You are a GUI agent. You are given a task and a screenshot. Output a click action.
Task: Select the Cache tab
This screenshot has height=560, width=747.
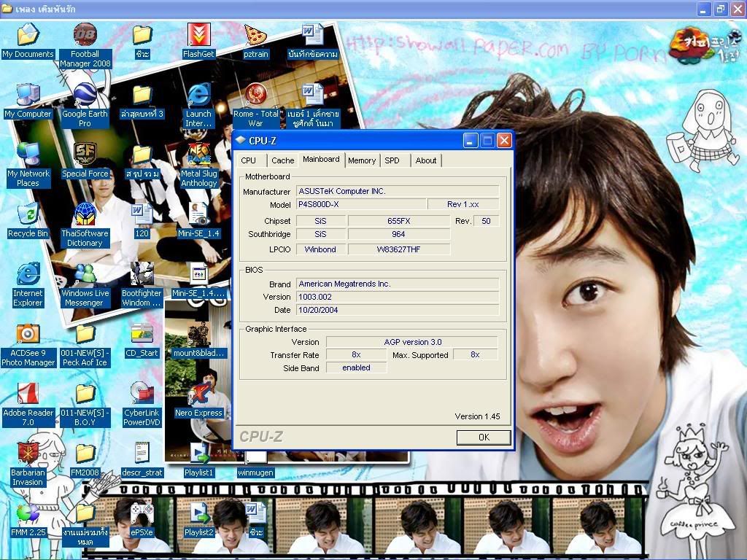pos(282,160)
